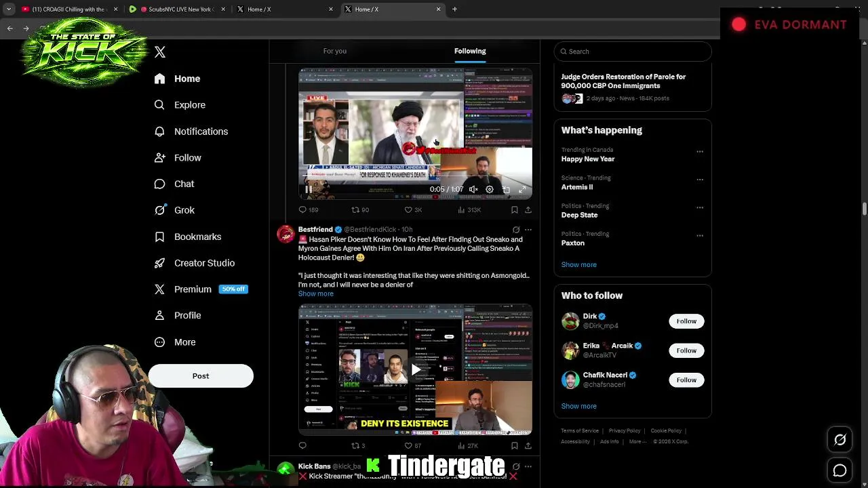Viewport: 868px width, 488px height.
Task: Open more options on Kick Bans post
Action: (528, 466)
